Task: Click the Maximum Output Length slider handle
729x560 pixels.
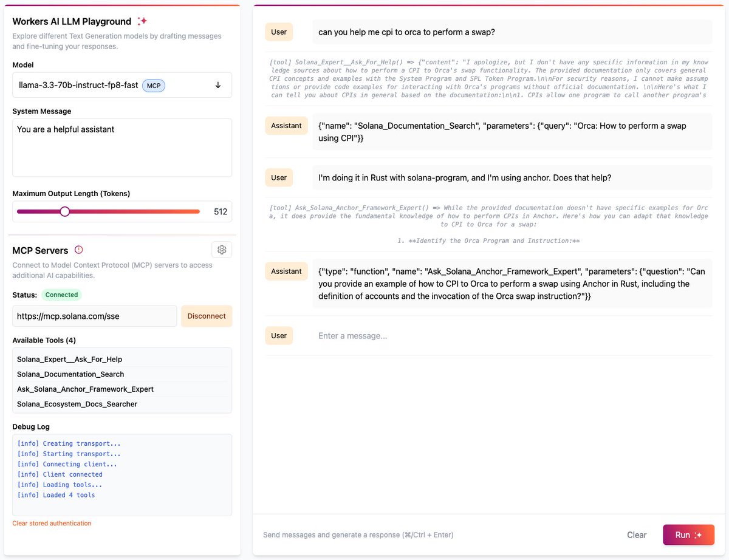Action: (64, 211)
